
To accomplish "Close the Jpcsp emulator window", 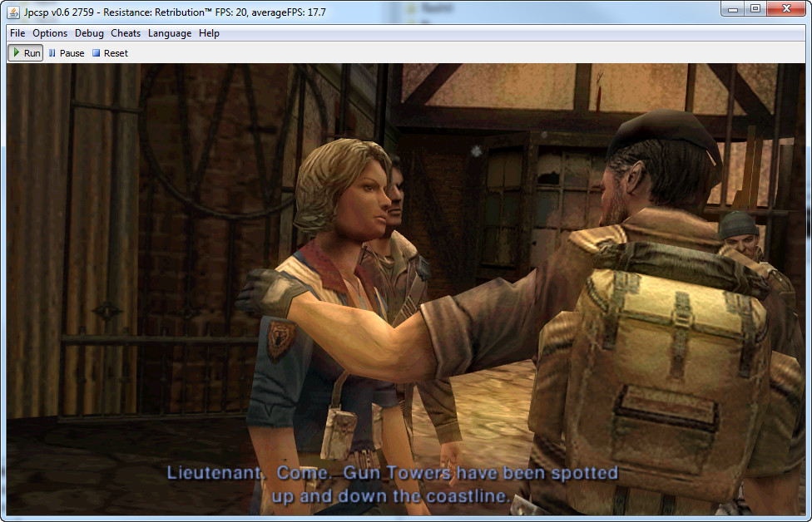I will [x=785, y=8].
